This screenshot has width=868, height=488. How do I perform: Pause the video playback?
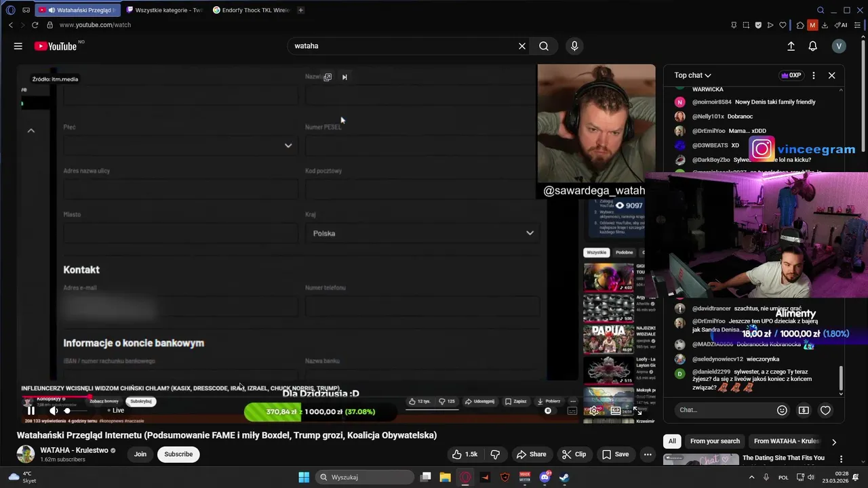click(31, 411)
